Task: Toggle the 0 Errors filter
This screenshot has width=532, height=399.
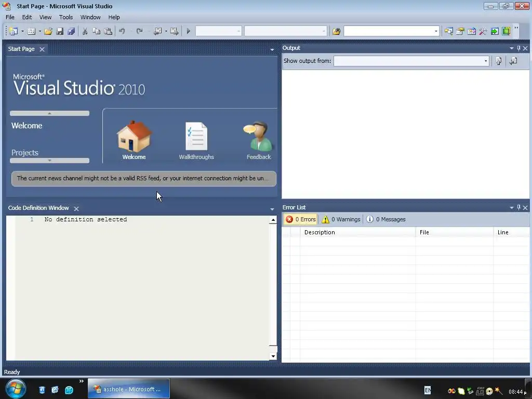Action: [x=301, y=219]
